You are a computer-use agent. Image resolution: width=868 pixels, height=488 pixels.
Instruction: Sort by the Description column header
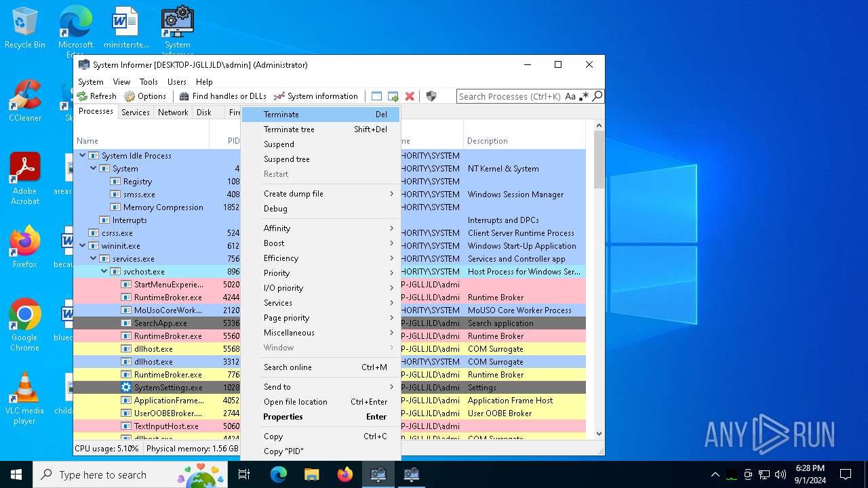[524, 135]
